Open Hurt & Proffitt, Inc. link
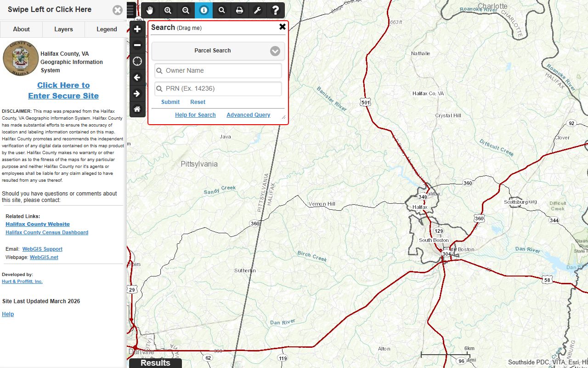The height and width of the screenshot is (368, 588). point(22,282)
